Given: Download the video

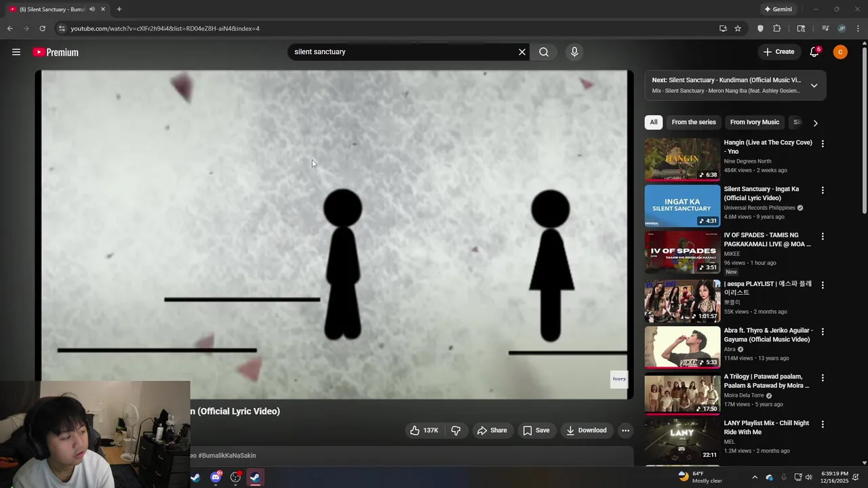Looking at the screenshot, I should pyautogui.click(x=587, y=430).
